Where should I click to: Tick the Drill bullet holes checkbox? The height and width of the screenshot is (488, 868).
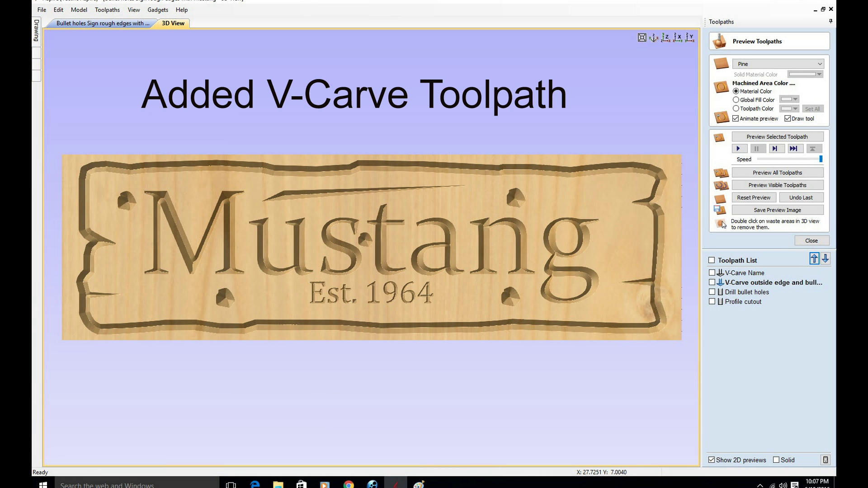(712, 292)
